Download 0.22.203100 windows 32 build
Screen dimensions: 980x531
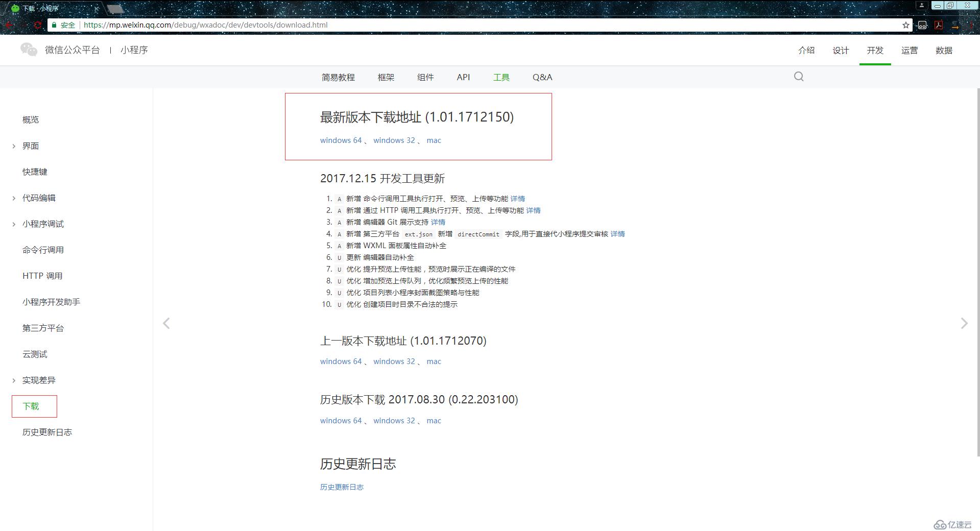[x=394, y=421]
